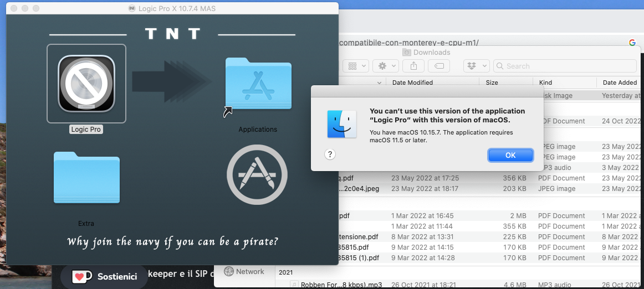This screenshot has width=644, height=289.
Task: Select file modified 23 May 2022 at 17:25
Action: click(458, 178)
